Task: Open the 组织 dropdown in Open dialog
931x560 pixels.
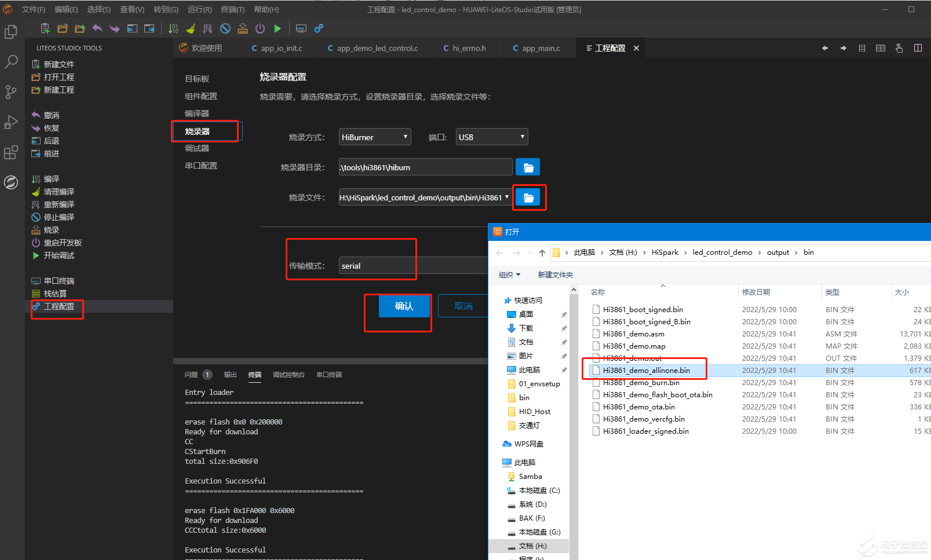Action: click(x=509, y=274)
